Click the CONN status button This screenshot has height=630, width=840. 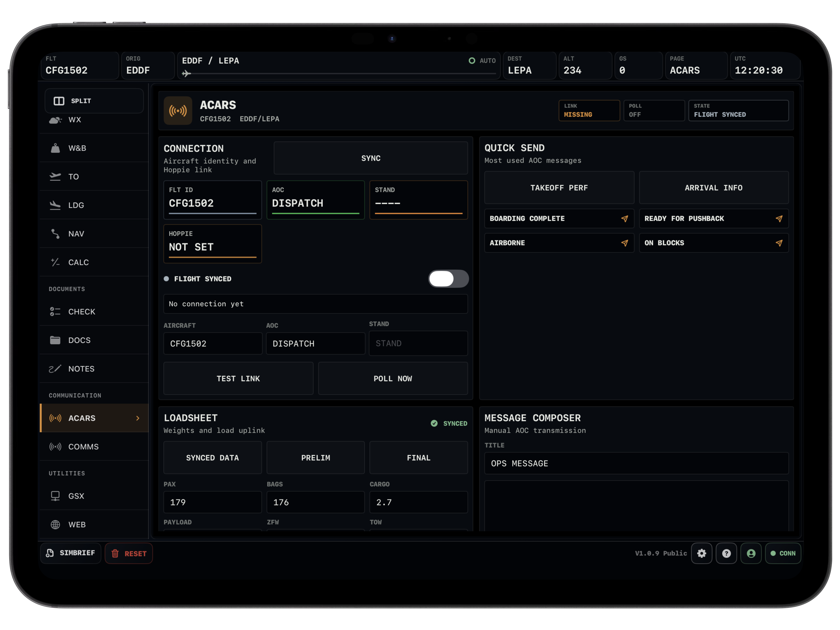pos(783,553)
